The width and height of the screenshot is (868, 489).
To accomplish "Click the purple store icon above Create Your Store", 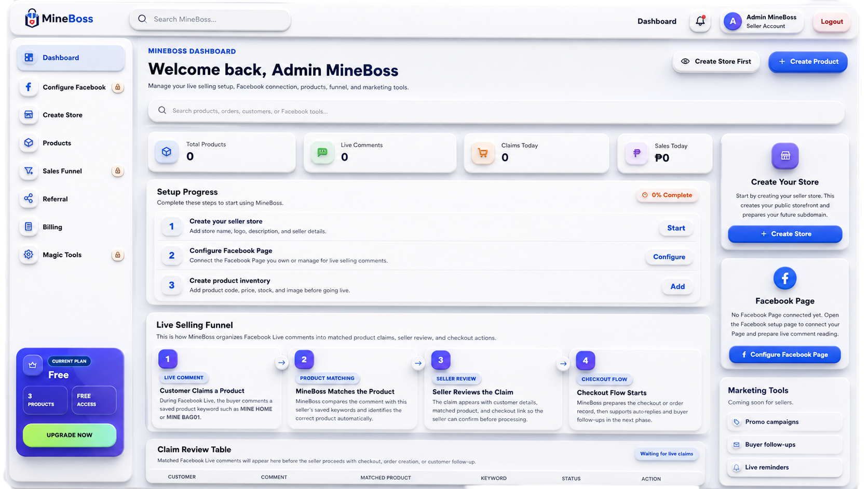I will click(785, 156).
